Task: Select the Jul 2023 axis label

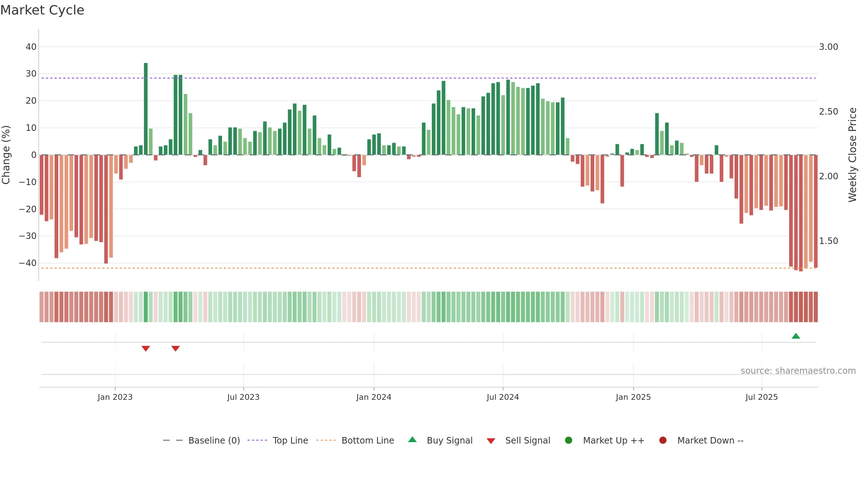Action: coord(243,397)
